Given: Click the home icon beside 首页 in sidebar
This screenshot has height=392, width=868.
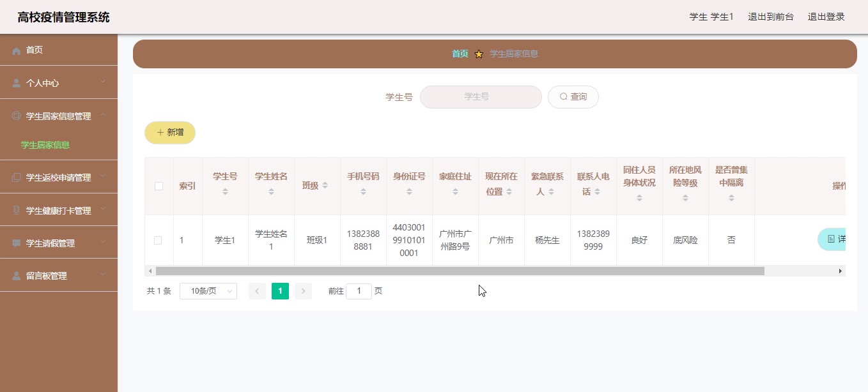Looking at the screenshot, I should coord(17,50).
